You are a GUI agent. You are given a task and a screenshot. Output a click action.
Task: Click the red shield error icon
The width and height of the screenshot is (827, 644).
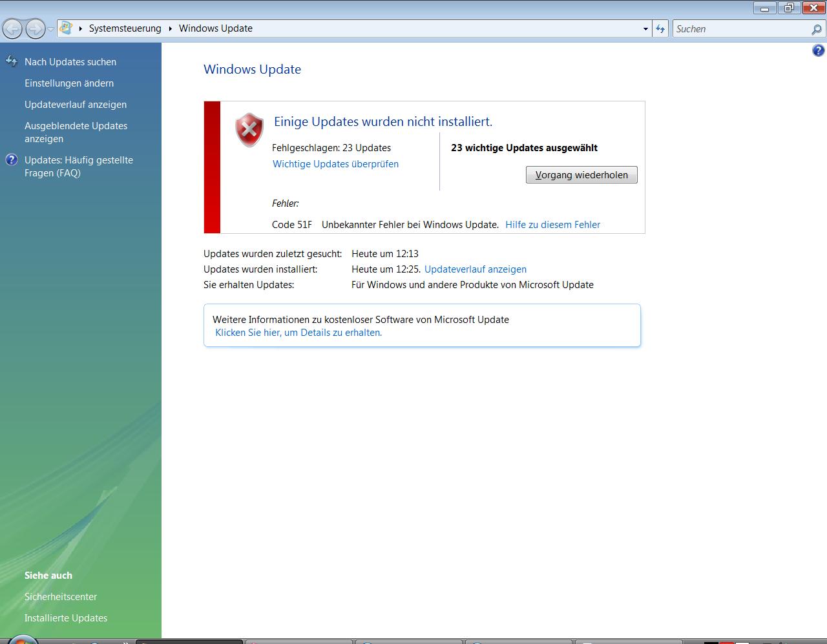coord(249,130)
